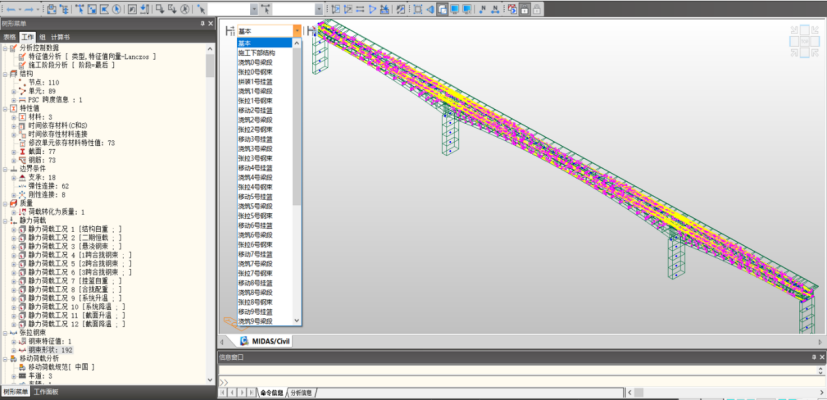The image size is (827, 400).
Task: Switch to the 计算书 tab
Action: (x=61, y=35)
